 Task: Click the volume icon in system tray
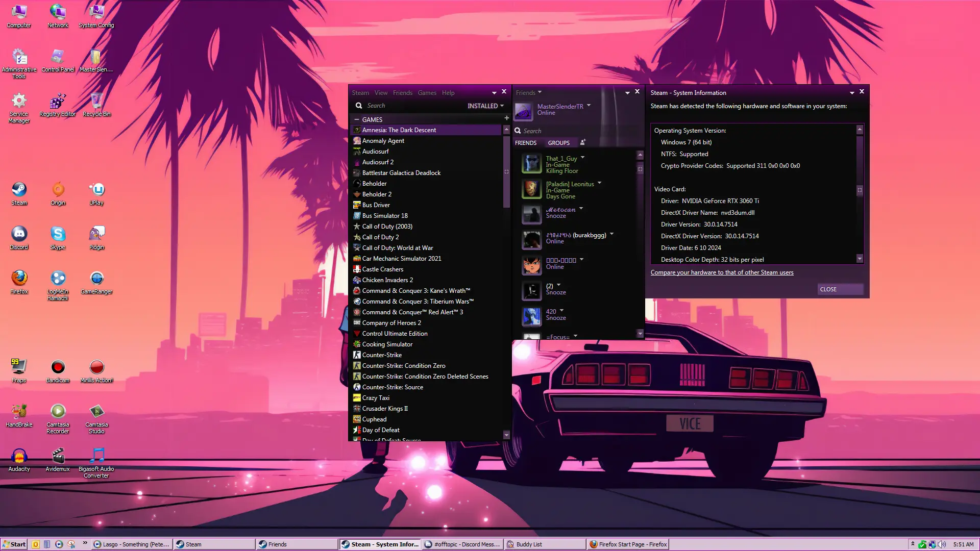pyautogui.click(x=942, y=544)
